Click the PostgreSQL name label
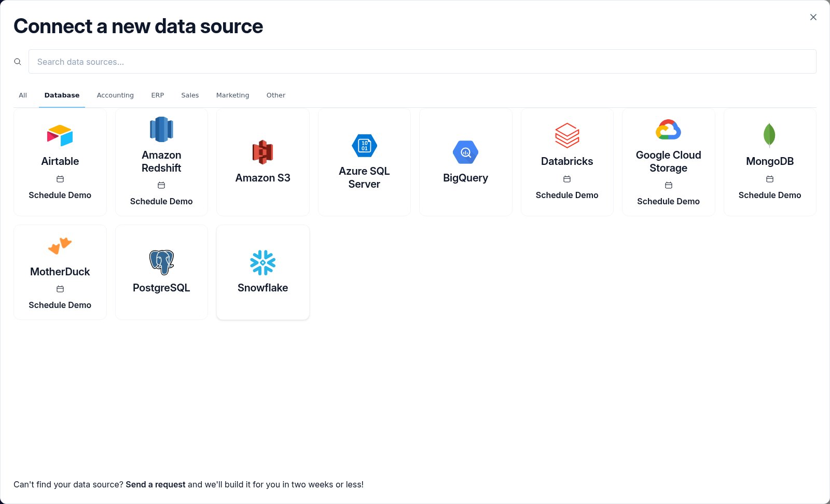This screenshot has width=830, height=504. click(161, 288)
